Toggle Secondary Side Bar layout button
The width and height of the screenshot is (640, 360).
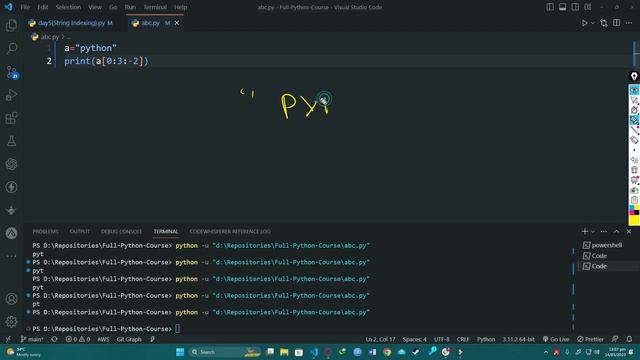click(575, 7)
